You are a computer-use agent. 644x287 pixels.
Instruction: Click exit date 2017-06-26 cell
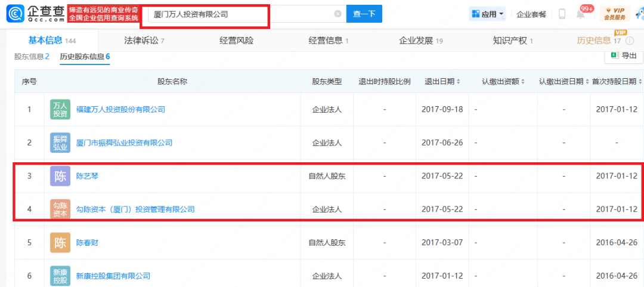(442, 143)
